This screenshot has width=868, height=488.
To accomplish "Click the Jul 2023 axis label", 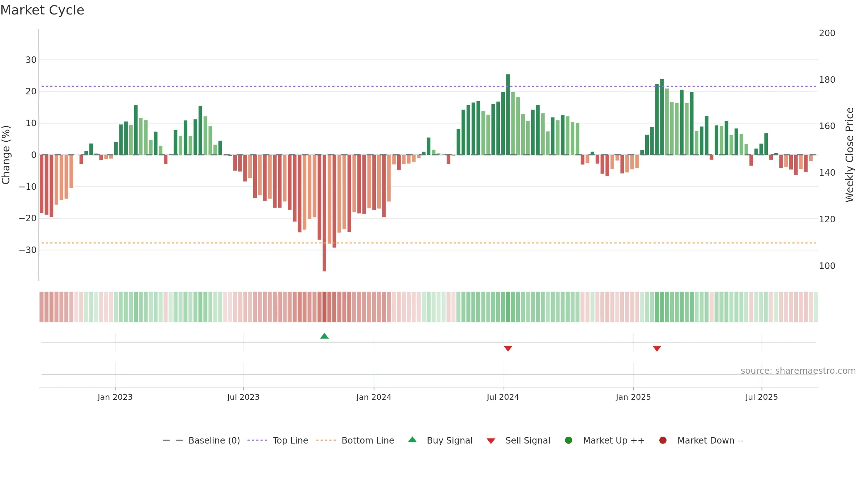I will click(x=243, y=397).
